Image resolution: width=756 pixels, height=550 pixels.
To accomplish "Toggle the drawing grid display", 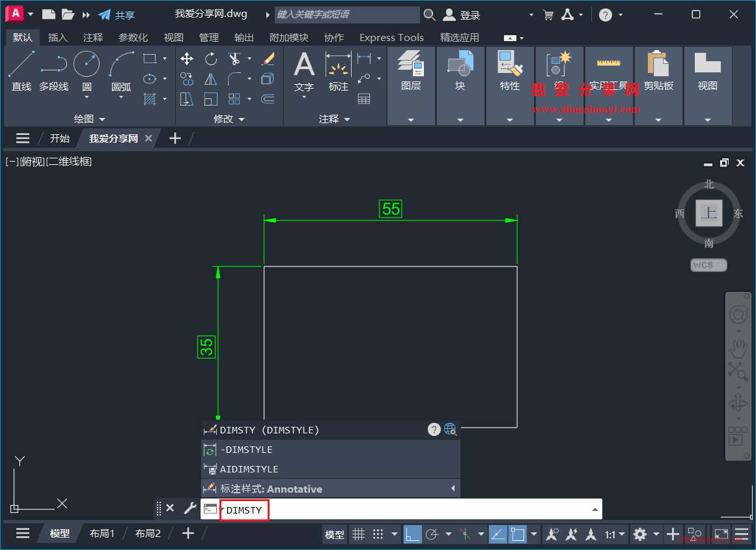I will (x=358, y=534).
